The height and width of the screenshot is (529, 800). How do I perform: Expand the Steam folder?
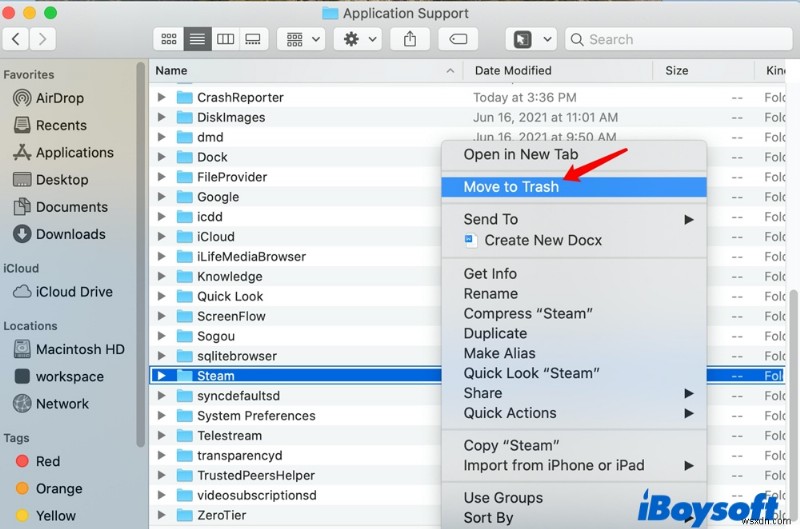161,375
